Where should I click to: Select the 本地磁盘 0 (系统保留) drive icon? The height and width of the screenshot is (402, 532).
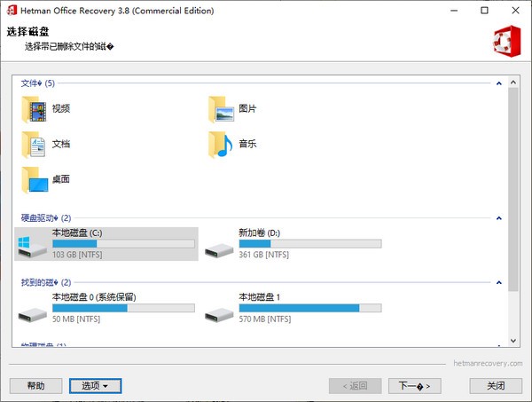pos(32,315)
